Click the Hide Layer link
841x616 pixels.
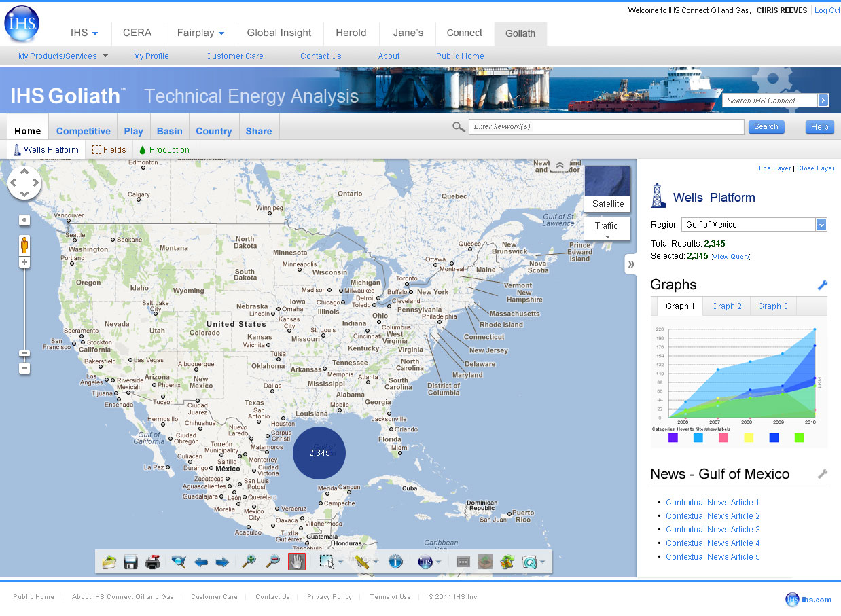(x=774, y=168)
